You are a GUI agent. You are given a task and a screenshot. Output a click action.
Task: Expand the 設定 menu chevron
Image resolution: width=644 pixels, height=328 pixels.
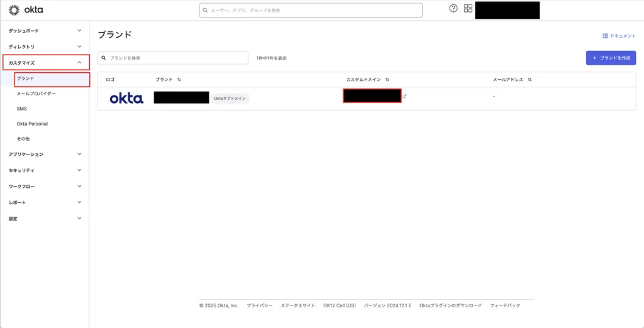80,219
